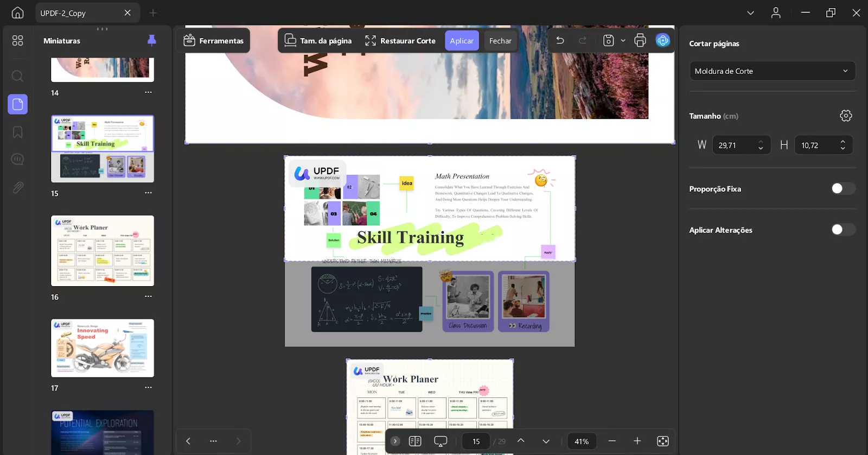Open the Moldura de Corte dropdown
The width and height of the screenshot is (868, 455).
pyautogui.click(x=773, y=71)
